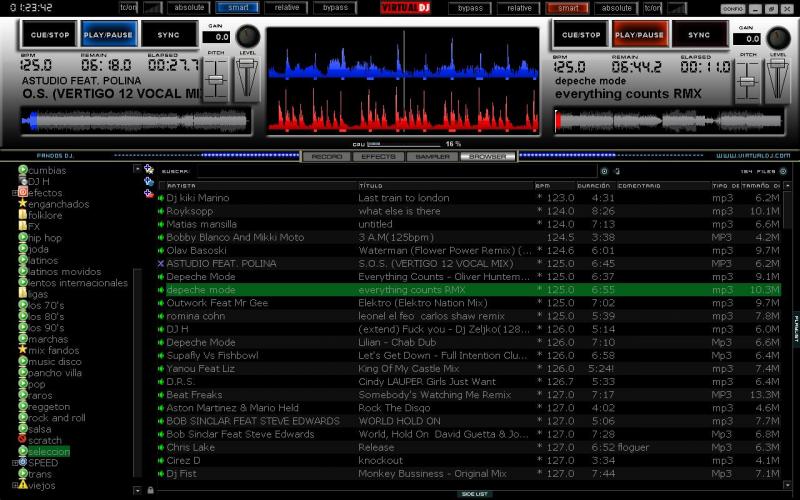
Task: Click the right deck song overview waveform
Action: click(669, 121)
